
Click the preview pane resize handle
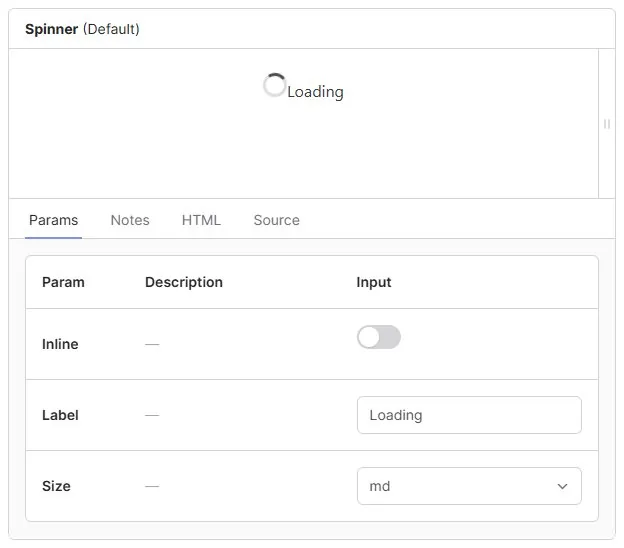[x=606, y=124]
